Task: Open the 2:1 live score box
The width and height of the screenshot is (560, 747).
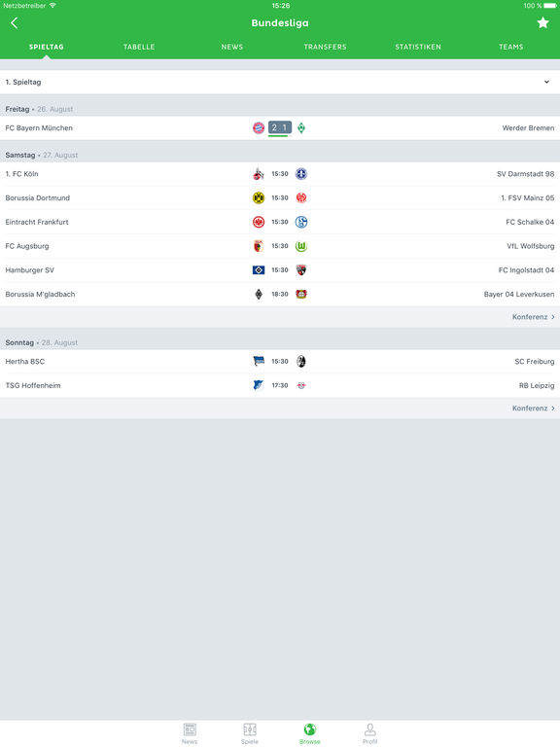Action: click(x=280, y=127)
